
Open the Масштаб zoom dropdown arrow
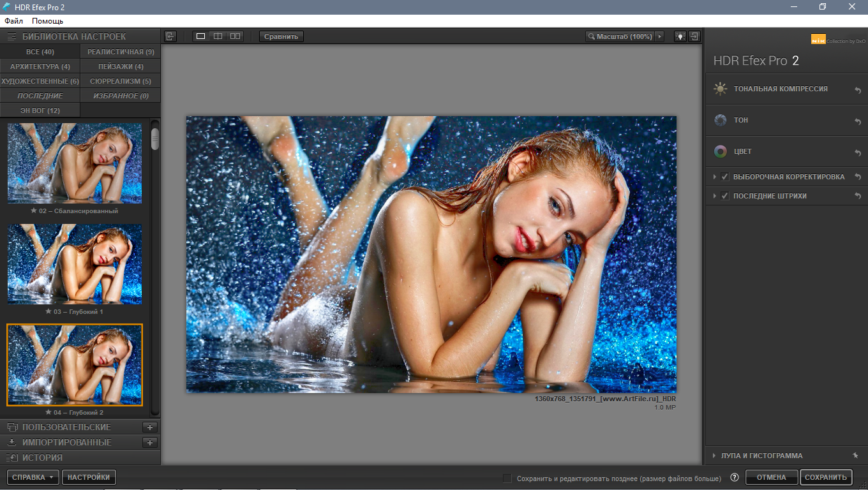click(659, 36)
